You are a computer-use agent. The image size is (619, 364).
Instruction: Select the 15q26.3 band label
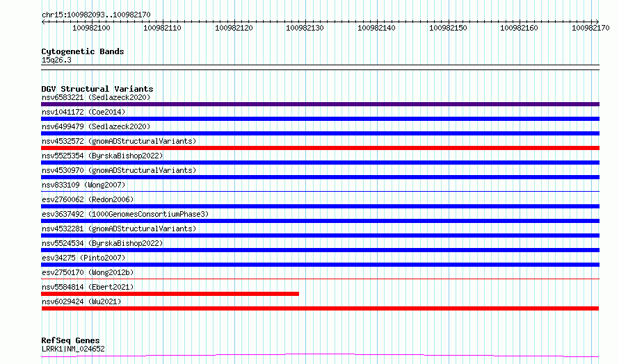point(56,60)
